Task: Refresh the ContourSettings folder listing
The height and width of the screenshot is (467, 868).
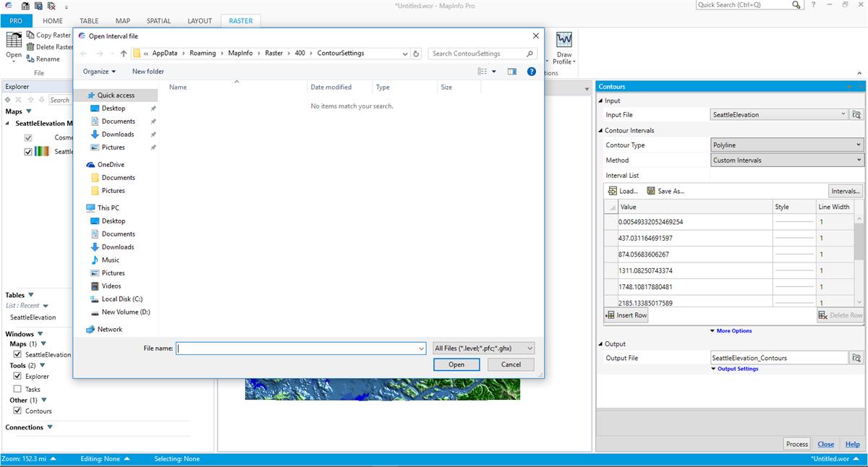Action: (x=416, y=53)
